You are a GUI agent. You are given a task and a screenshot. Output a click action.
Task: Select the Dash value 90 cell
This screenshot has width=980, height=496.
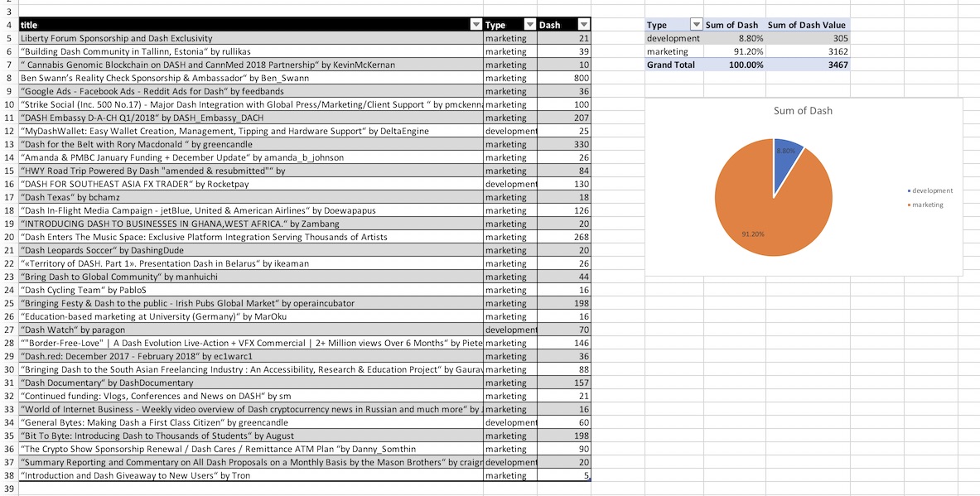[564, 449]
